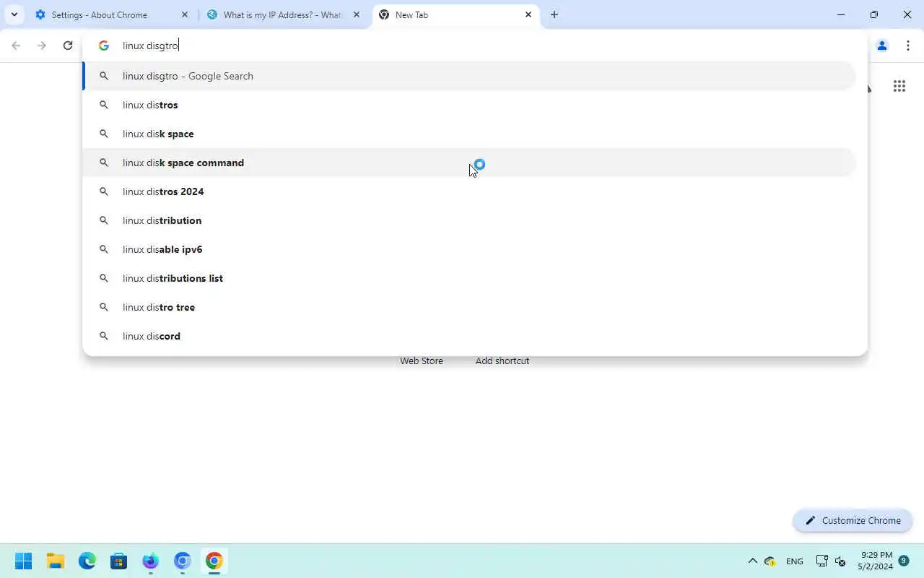The height and width of the screenshot is (578, 924).
Task: Click the Google Chrome taskbar icon
Action: click(214, 561)
